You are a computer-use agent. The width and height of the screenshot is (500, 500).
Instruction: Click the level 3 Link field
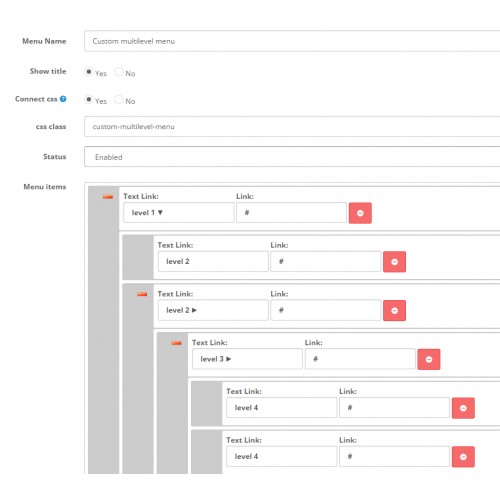coord(360,359)
